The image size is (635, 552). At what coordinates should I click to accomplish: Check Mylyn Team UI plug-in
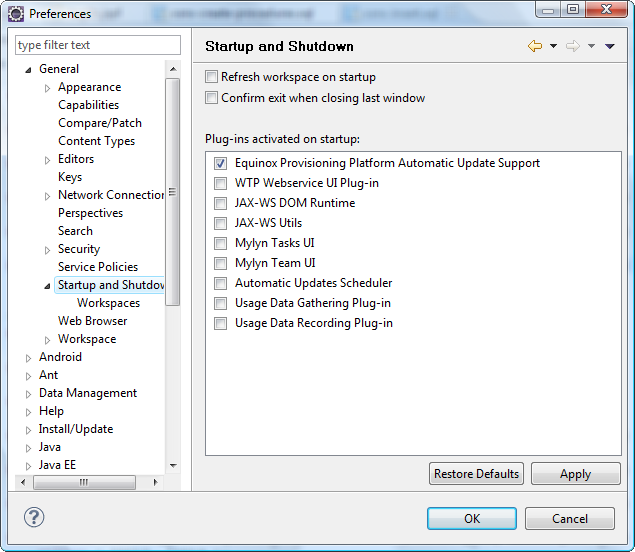[x=220, y=263]
